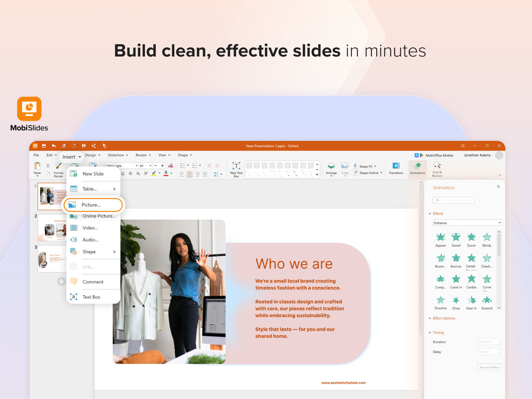Open the Shape Fill dropdown
Image resolution: width=532 pixels, height=399 pixels.
click(366, 166)
